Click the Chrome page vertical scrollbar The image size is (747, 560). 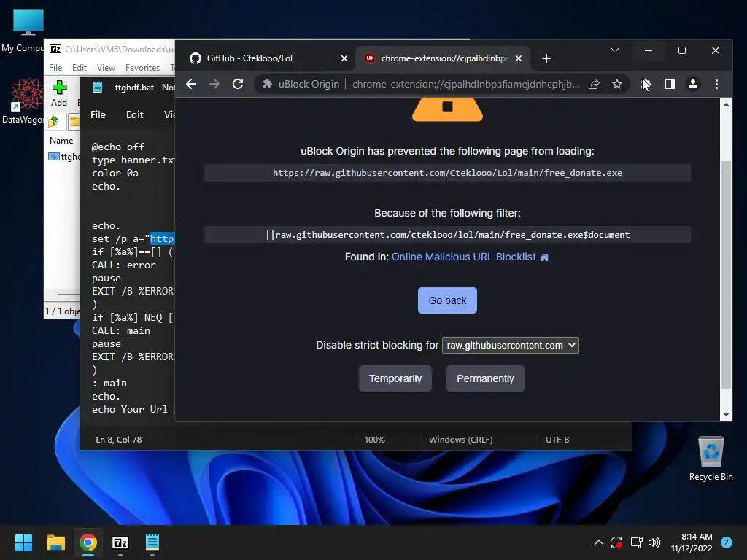(x=726, y=274)
